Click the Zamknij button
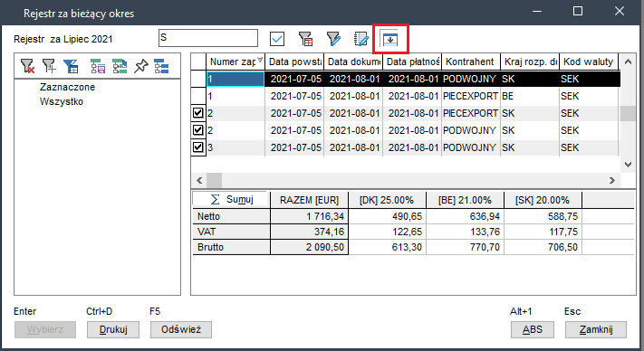 click(x=596, y=329)
